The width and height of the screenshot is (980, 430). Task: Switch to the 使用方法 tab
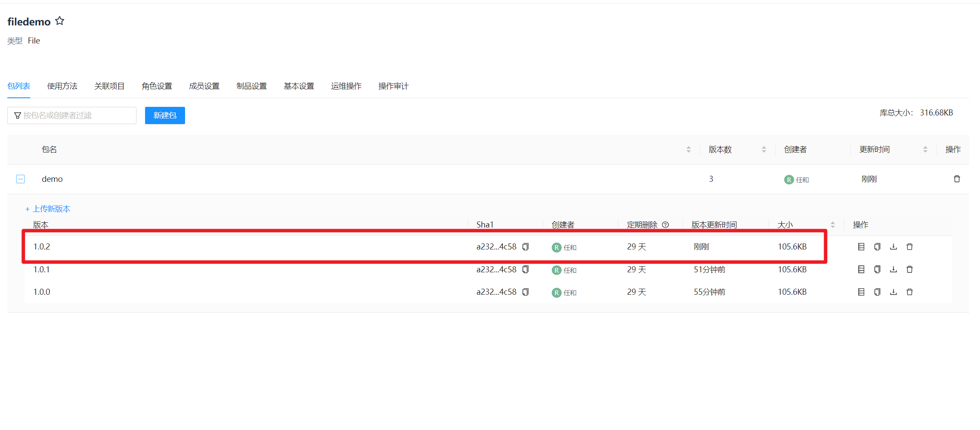(x=62, y=86)
